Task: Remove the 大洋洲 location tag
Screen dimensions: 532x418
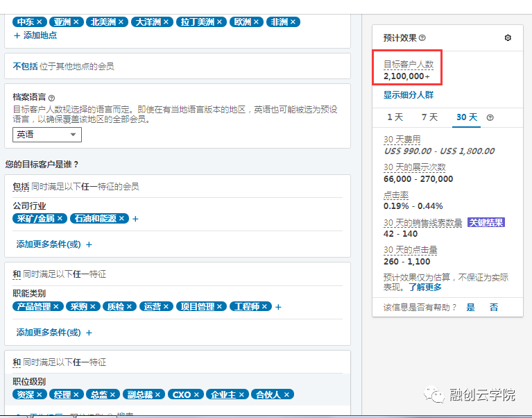Action: [166, 22]
